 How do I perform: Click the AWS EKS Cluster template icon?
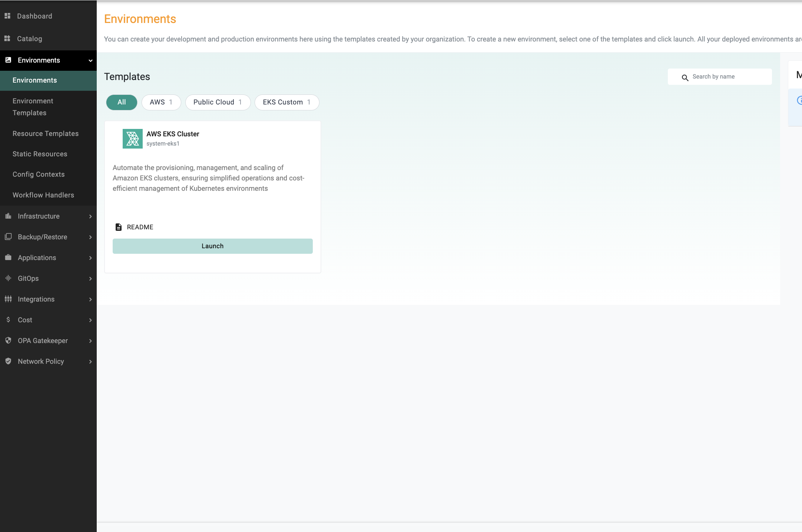(x=132, y=138)
